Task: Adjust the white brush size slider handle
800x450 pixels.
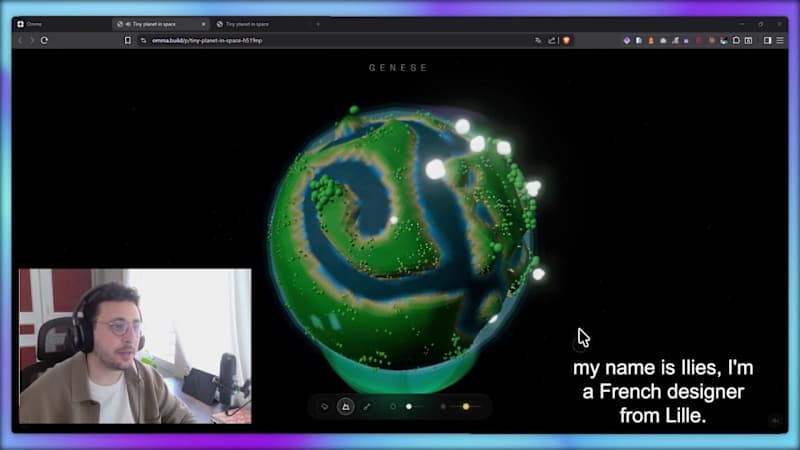Action: click(409, 407)
